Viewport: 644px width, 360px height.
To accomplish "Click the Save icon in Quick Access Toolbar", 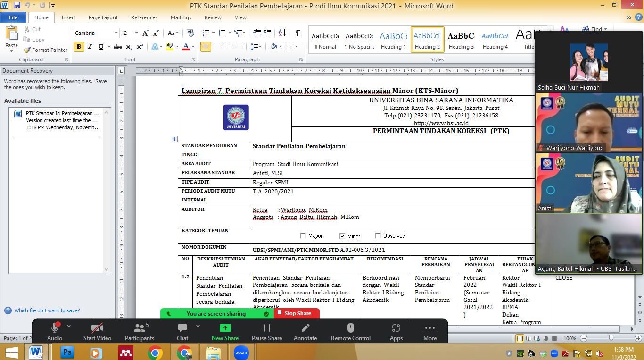I will click(x=17, y=6).
